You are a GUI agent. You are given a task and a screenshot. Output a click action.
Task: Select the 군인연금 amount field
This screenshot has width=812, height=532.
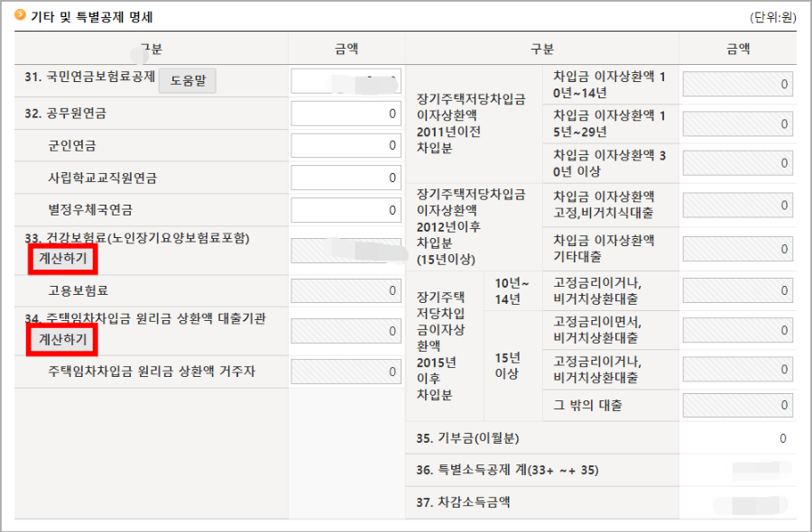coord(346,145)
